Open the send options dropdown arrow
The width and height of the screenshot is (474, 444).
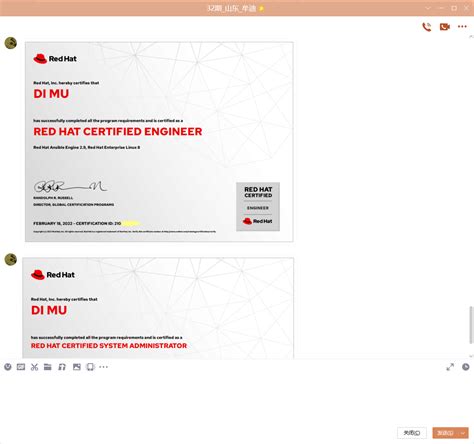(463, 433)
